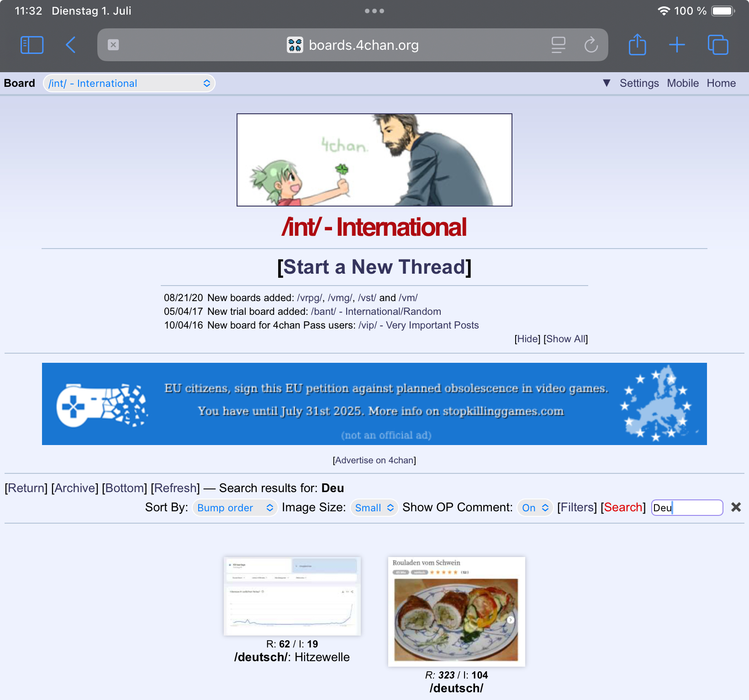749x700 pixels.
Task: Tap the battery indicator
Action: pyautogui.click(x=723, y=11)
